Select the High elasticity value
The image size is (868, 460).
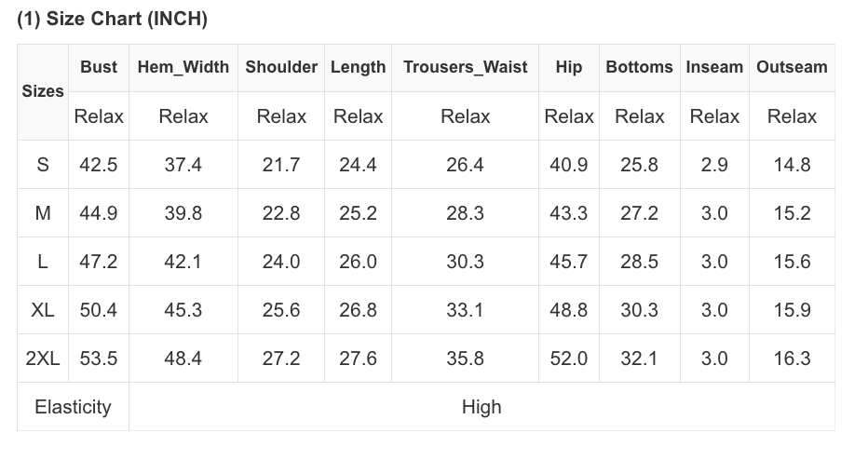click(x=481, y=407)
